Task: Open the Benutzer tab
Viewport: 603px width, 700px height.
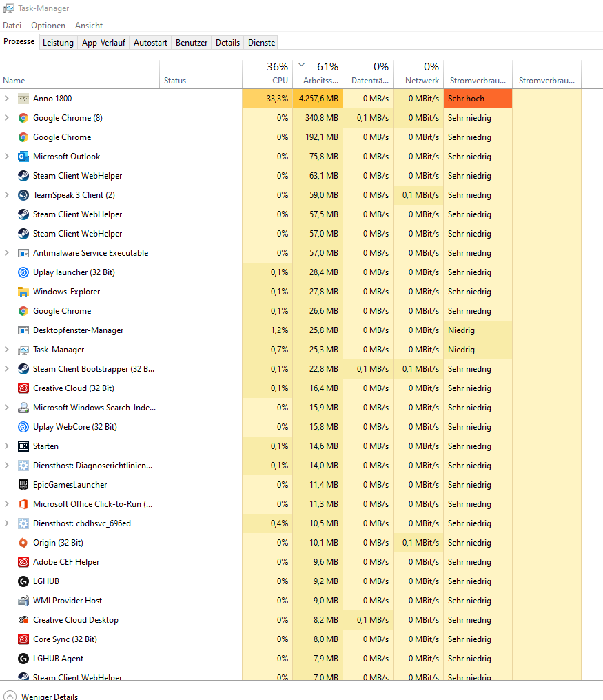Action: pos(192,43)
